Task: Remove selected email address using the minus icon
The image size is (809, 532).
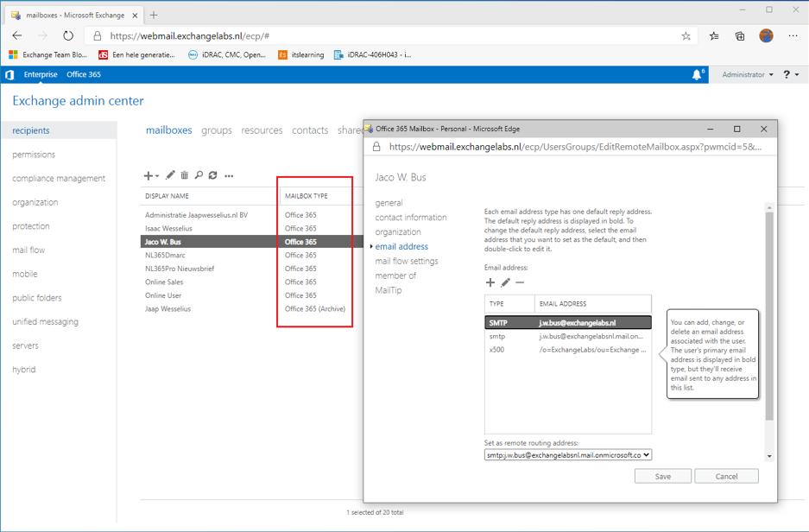Action: click(x=519, y=282)
